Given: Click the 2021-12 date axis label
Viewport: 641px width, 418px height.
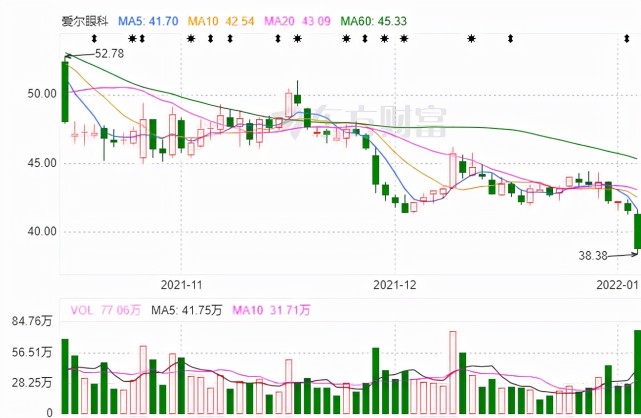Looking at the screenshot, I should [x=394, y=285].
